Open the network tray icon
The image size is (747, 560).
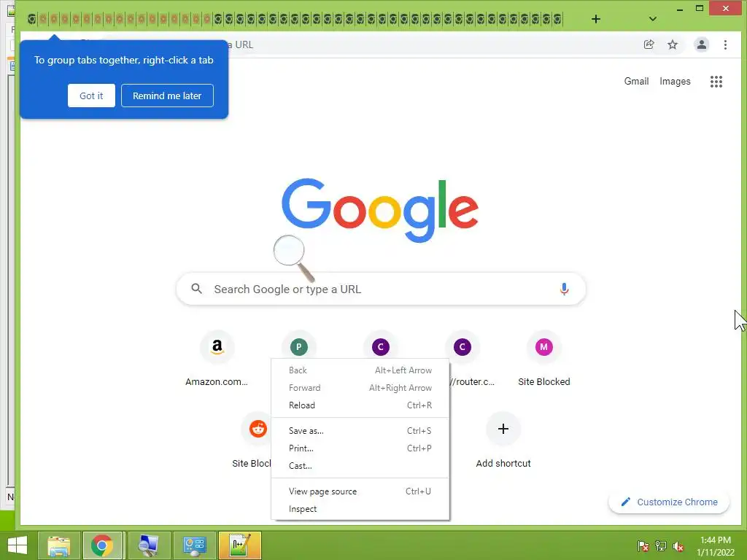click(x=661, y=546)
